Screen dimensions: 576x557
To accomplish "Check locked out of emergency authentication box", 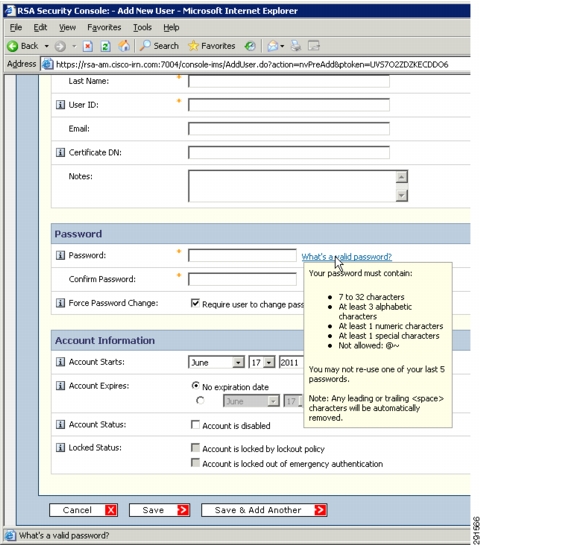I will [195, 463].
